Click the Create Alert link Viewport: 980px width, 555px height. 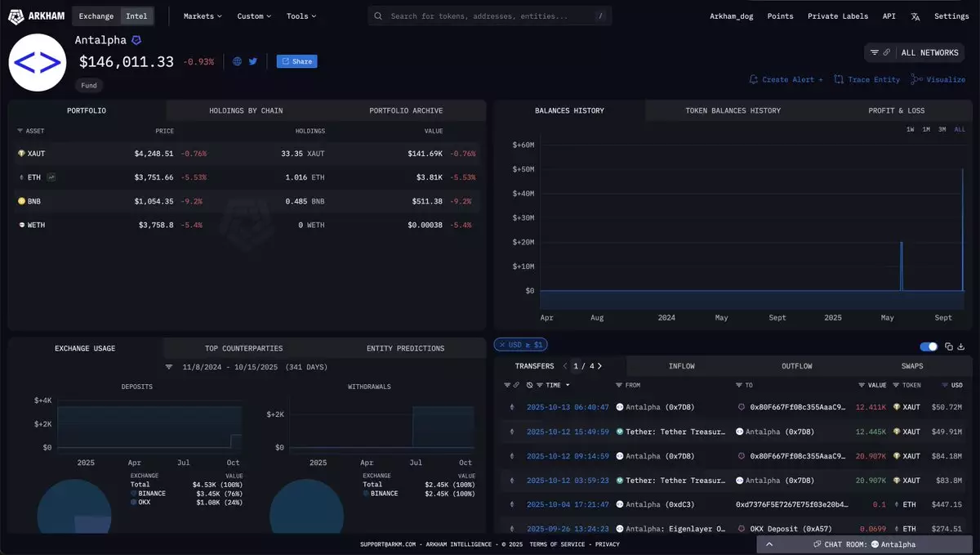tap(786, 79)
